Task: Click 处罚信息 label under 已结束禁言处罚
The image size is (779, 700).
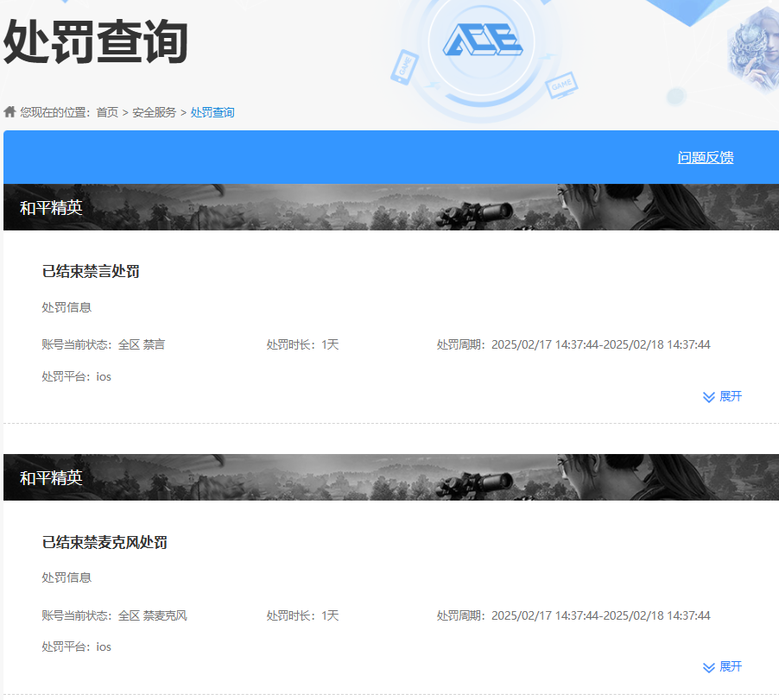Action: tap(66, 307)
